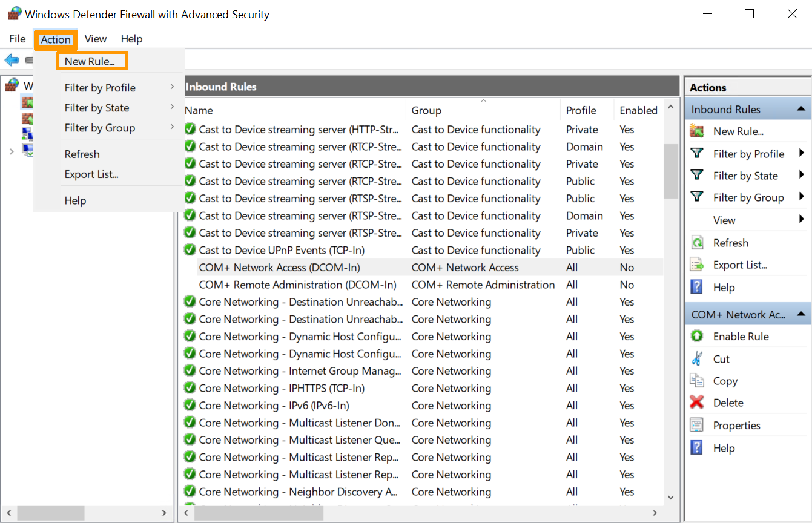The height and width of the screenshot is (523, 812).
Task: Click the Group column header
Action: click(x=426, y=110)
